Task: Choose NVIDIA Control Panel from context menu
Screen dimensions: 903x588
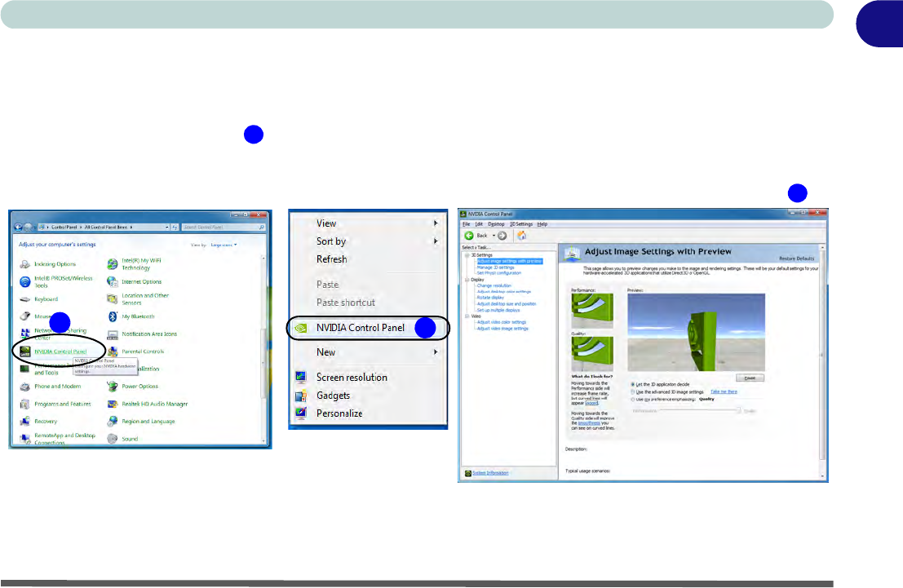Action: (360, 328)
